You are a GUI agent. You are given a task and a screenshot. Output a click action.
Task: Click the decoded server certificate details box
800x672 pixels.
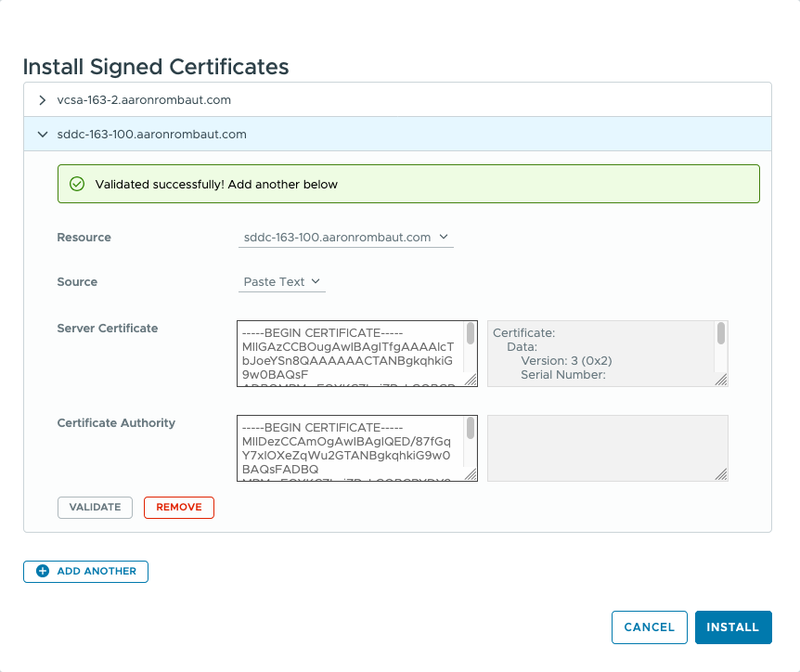tap(599, 354)
